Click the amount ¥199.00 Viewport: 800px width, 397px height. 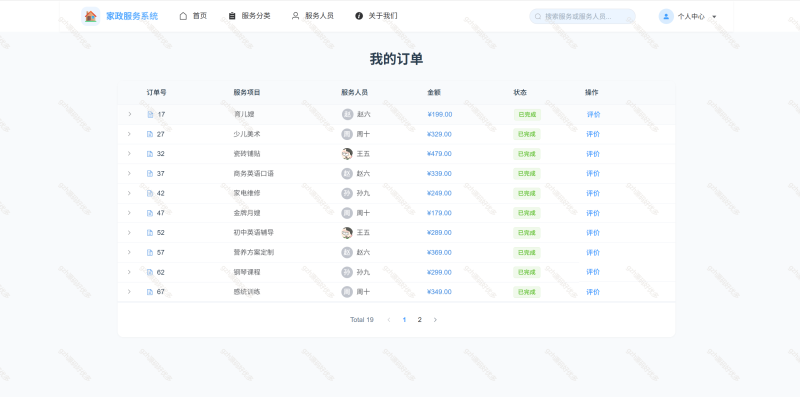click(440, 114)
